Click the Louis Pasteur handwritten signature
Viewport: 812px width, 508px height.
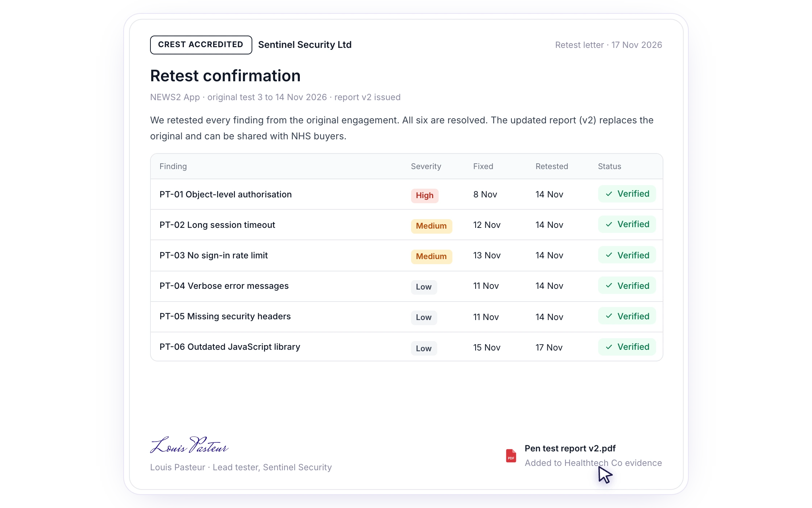189,445
